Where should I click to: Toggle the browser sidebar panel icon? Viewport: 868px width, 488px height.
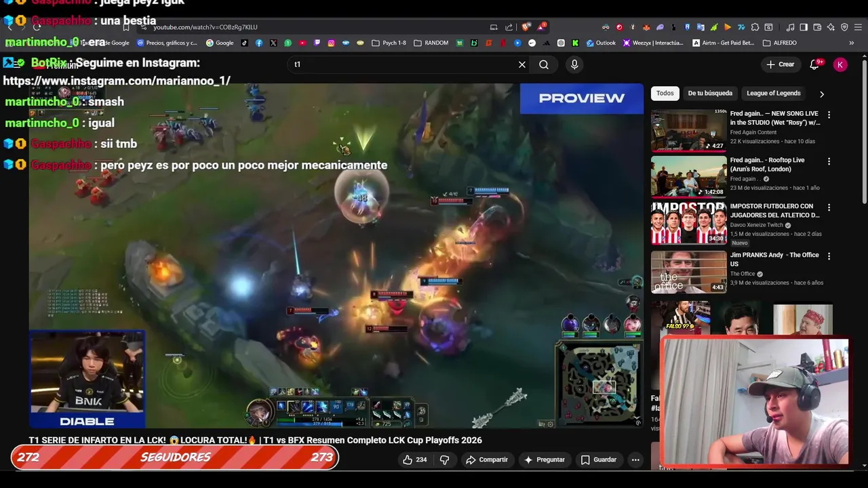804,27
